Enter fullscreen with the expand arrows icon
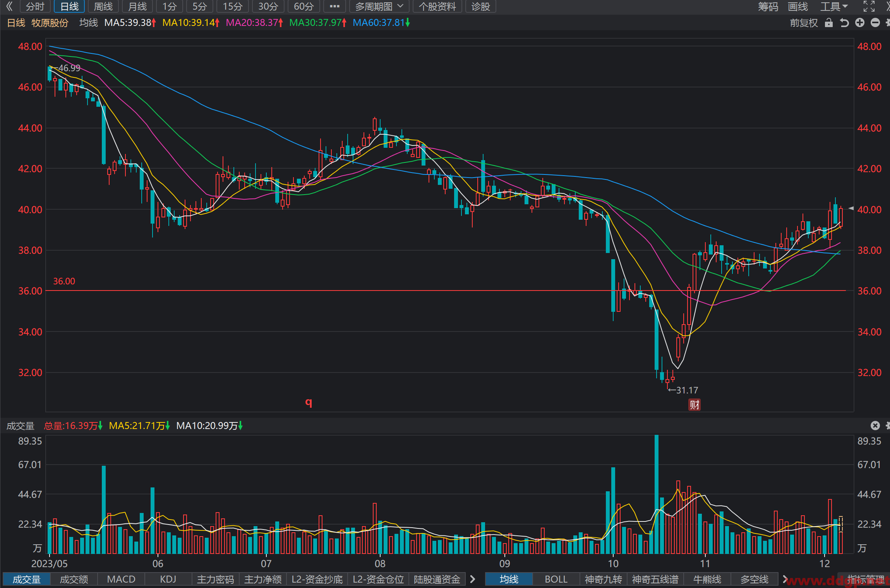 coord(869,6)
